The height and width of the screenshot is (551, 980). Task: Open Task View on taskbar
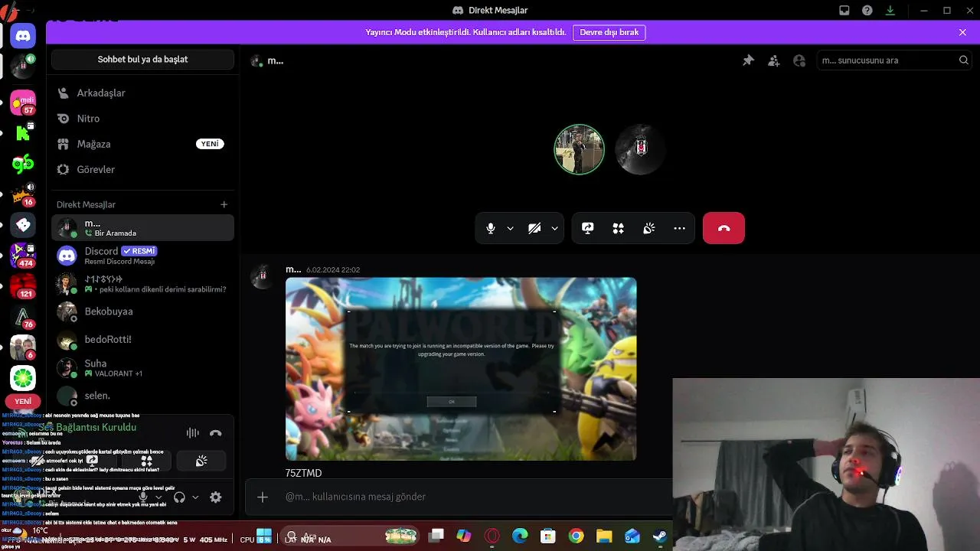[436, 536]
